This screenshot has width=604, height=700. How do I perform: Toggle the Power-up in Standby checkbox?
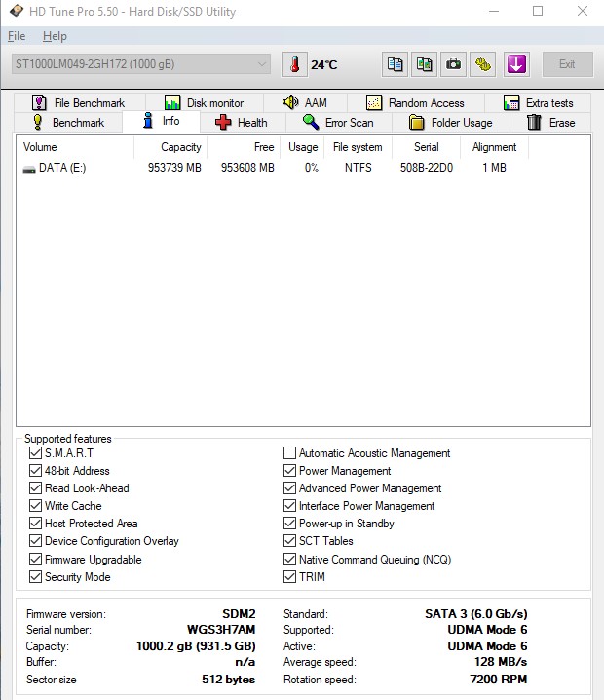289,524
